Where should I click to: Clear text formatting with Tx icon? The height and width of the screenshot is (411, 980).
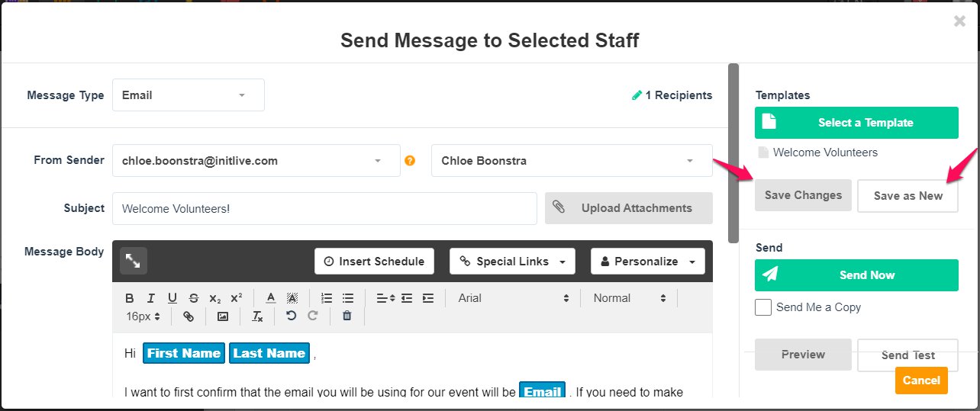pos(257,316)
